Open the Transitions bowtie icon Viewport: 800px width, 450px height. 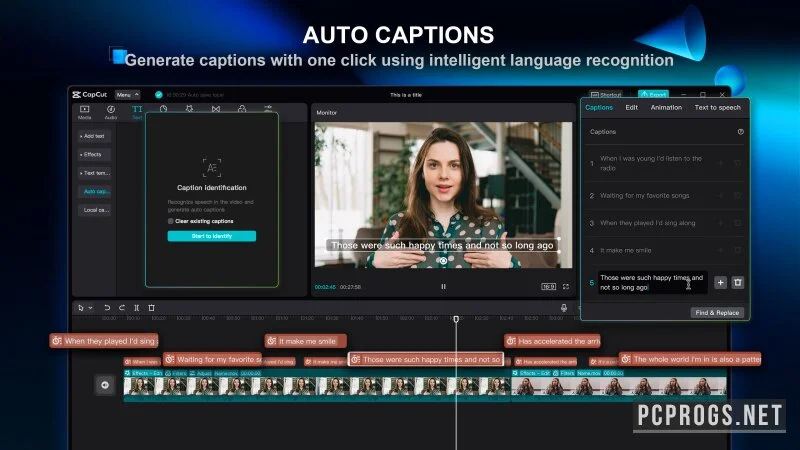(x=216, y=109)
